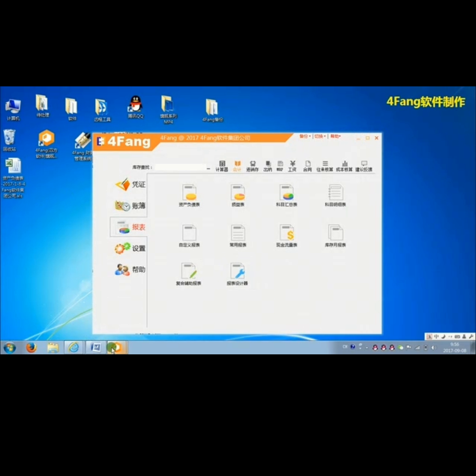Open the 科目汇总表 report with pie chart icon
Image resolution: width=476 pixels, height=476 pixels.
coord(286,196)
